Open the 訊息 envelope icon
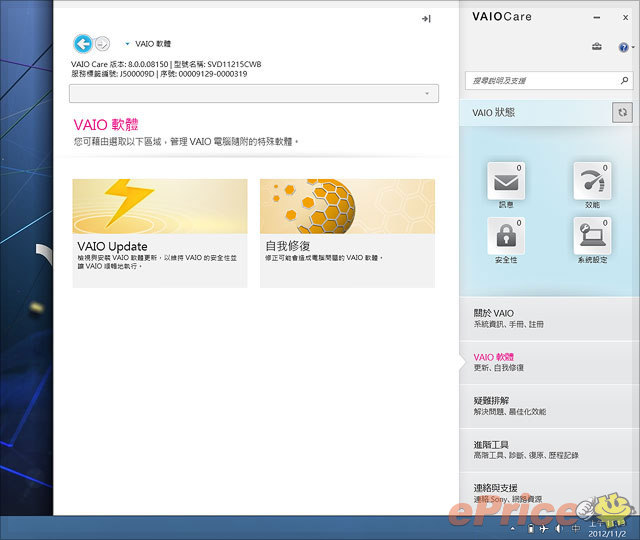The width and height of the screenshot is (640, 540). click(x=505, y=182)
